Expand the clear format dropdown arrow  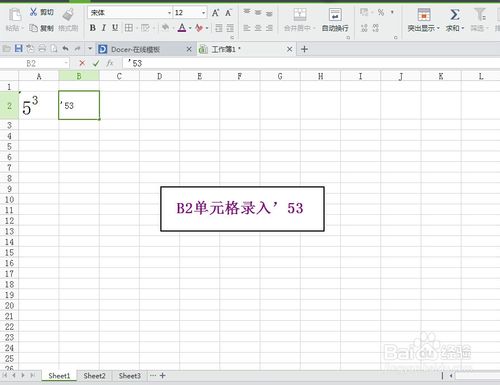click(x=207, y=28)
